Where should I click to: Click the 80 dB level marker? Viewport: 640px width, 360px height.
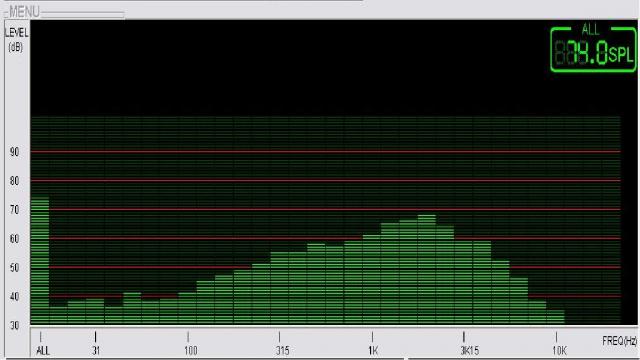14,181
